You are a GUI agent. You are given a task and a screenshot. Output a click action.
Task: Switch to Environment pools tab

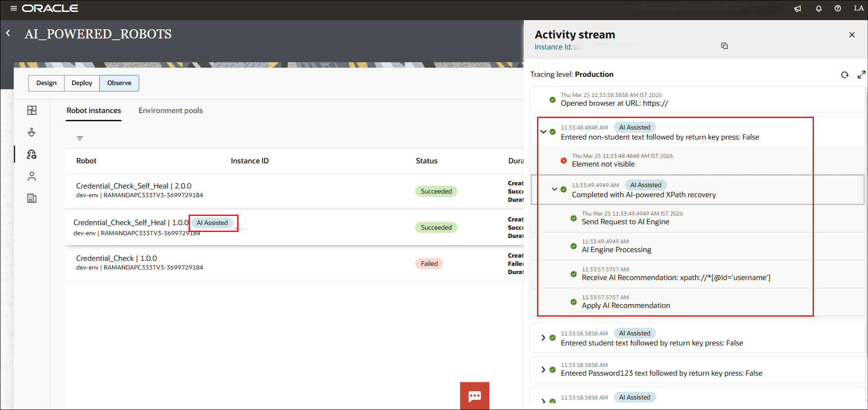(170, 111)
